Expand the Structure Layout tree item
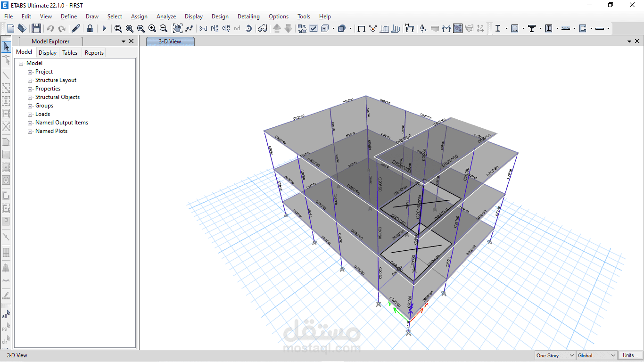This screenshot has width=644, height=362. pos(30,80)
